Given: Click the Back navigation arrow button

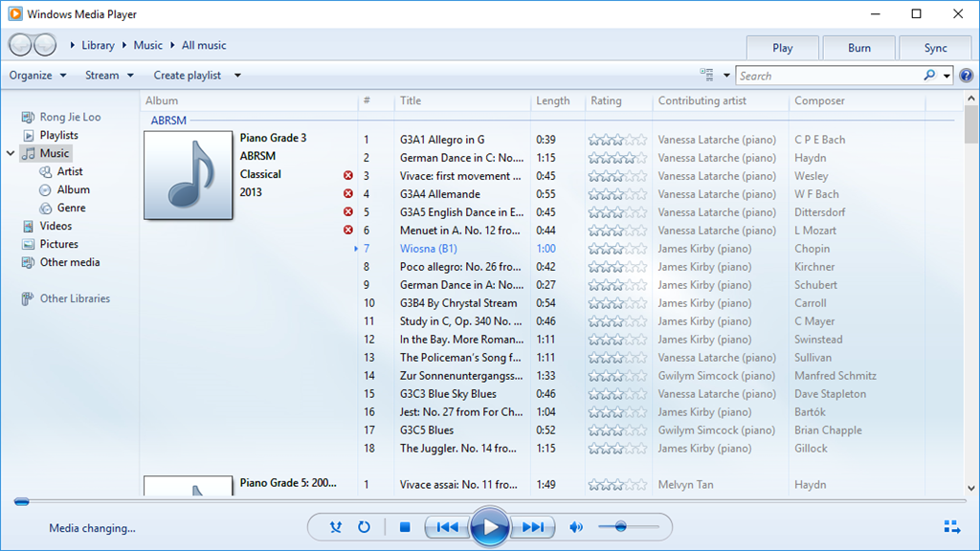Looking at the screenshot, I should pyautogui.click(x=20, y=45).
